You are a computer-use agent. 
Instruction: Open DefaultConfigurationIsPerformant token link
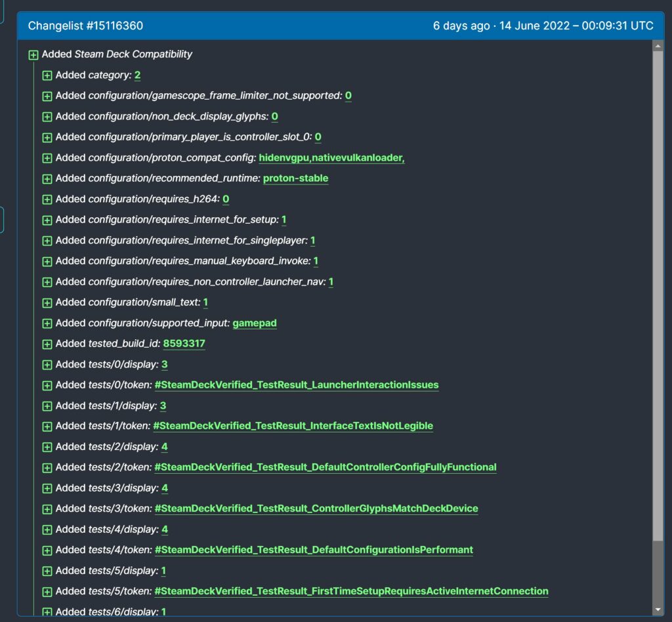(314, 550)
